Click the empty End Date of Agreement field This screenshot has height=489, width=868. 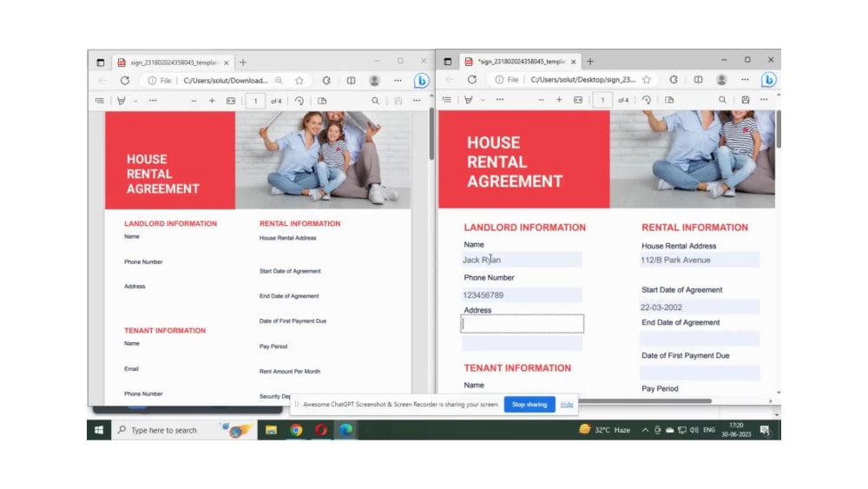699,339
